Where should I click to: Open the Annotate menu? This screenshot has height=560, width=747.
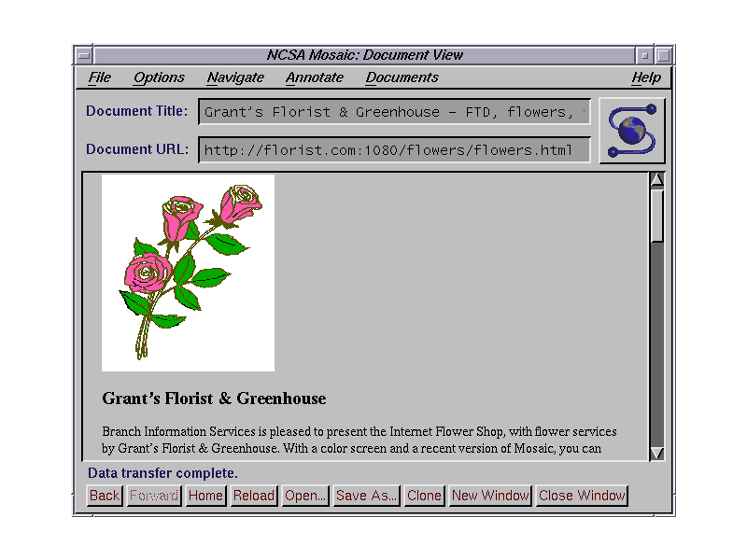(315, 77)
